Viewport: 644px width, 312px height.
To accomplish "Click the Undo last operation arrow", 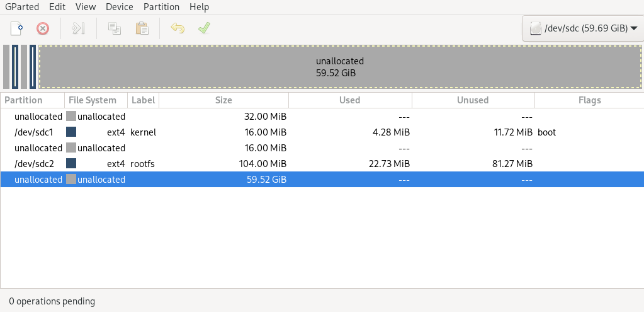I will tap(178, 28).
